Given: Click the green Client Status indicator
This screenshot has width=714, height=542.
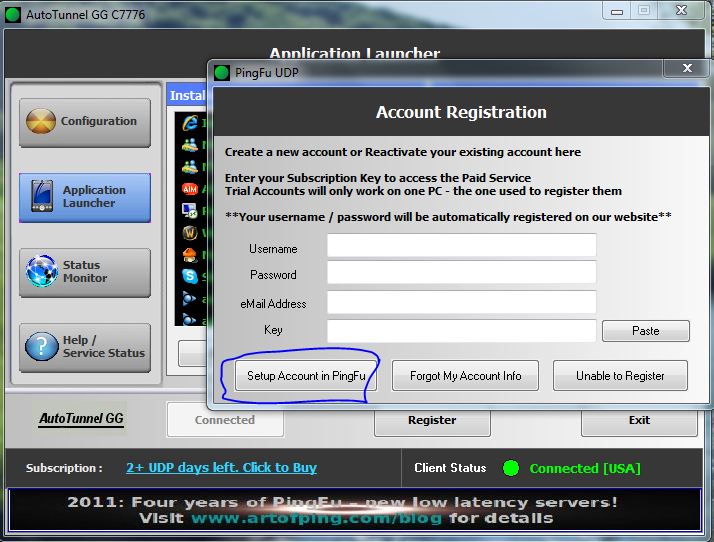Looking at the screenshot, I should [511, 468].
